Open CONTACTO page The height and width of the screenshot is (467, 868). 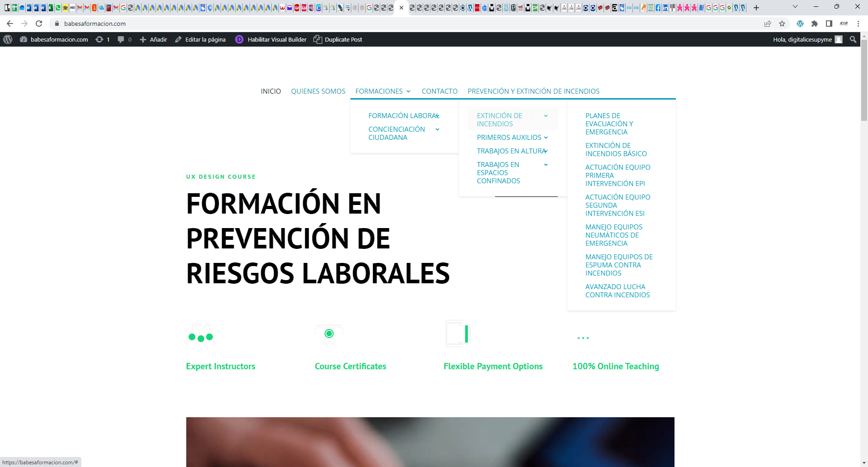point(439,91)
